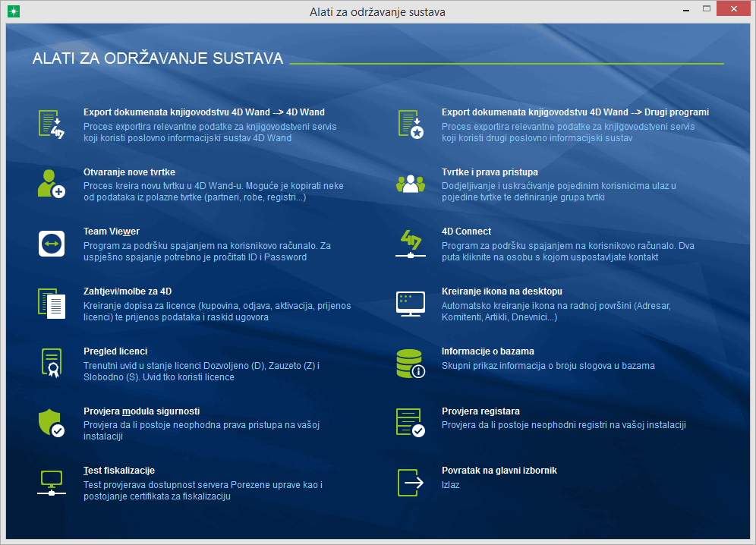Choose Kreiranje ikona na desktopu
This screenshot has width=756, height=545.
(502, 291)
